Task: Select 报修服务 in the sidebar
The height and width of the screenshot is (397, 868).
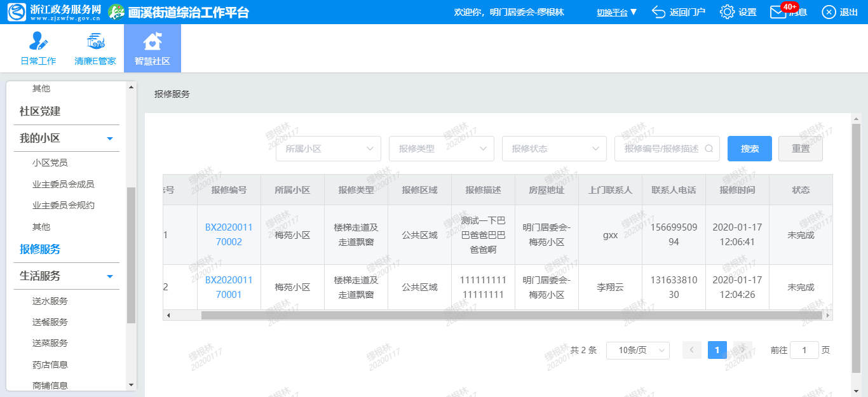Action: (x=40, y=249)
